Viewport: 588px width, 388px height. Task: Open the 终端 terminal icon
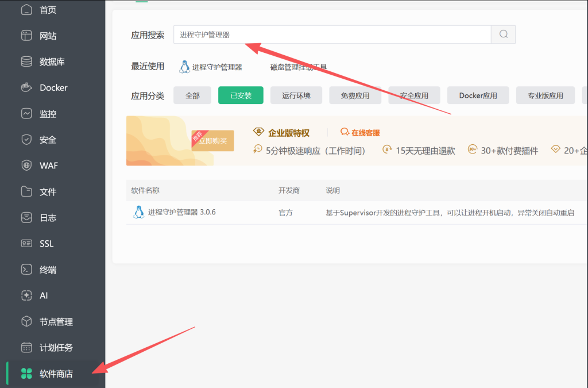[x=26, y=270]
